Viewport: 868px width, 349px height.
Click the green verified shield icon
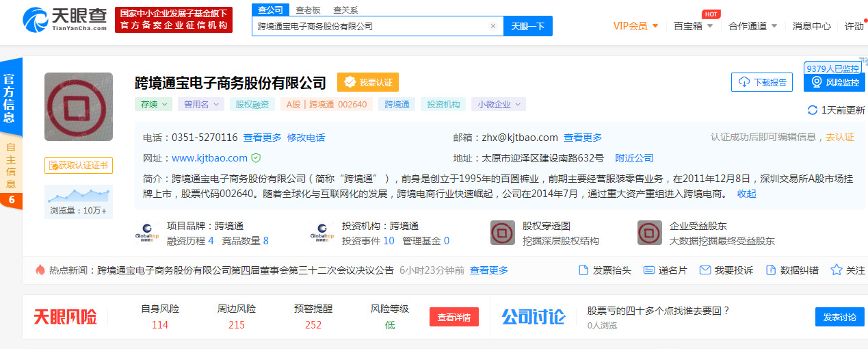(x=256, y=158)
